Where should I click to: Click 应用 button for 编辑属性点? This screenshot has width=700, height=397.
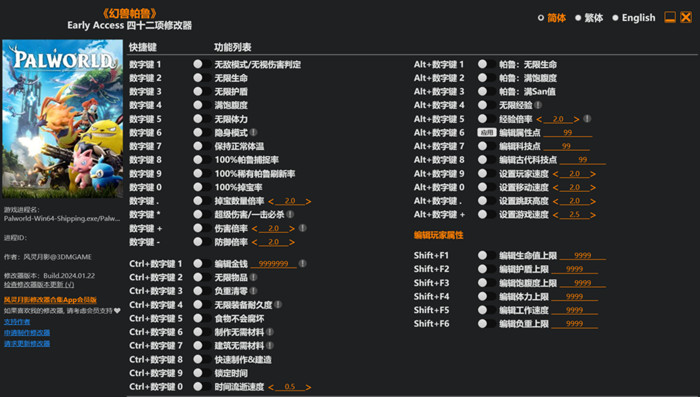pos(487,133)
